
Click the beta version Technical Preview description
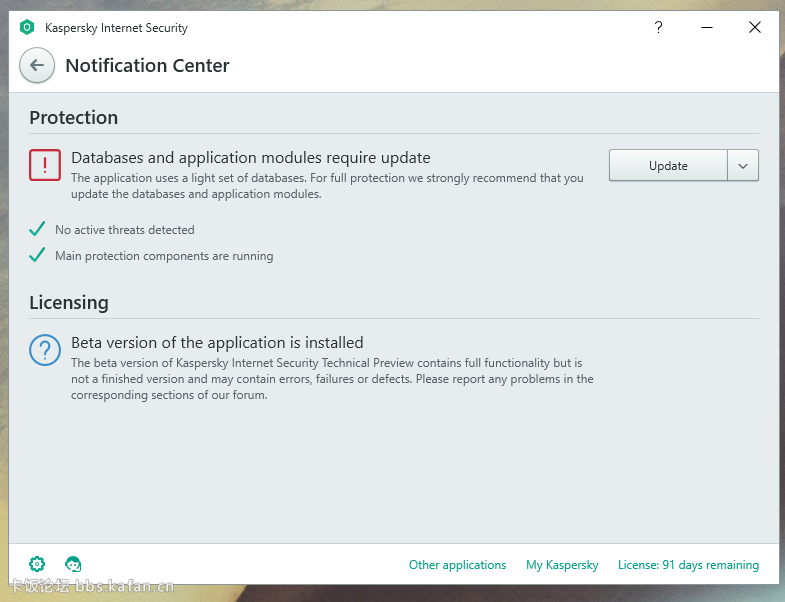[x=332, y=379]
